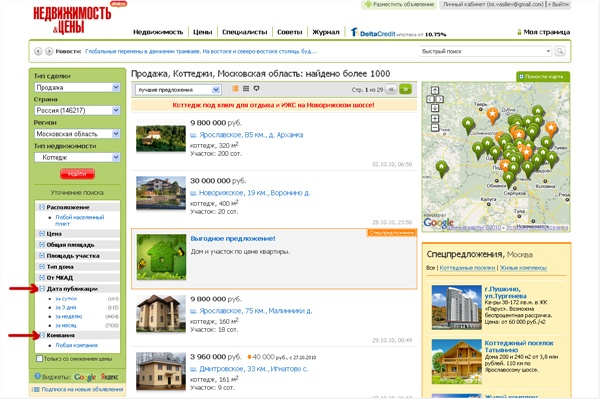Pan the map right
The image size is (600, 399).
pyautogui.click(x=440, y=99)
